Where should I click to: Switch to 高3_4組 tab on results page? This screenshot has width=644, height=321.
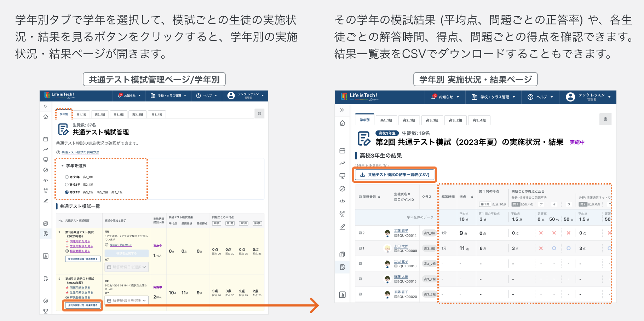click(x=479, y=120)
